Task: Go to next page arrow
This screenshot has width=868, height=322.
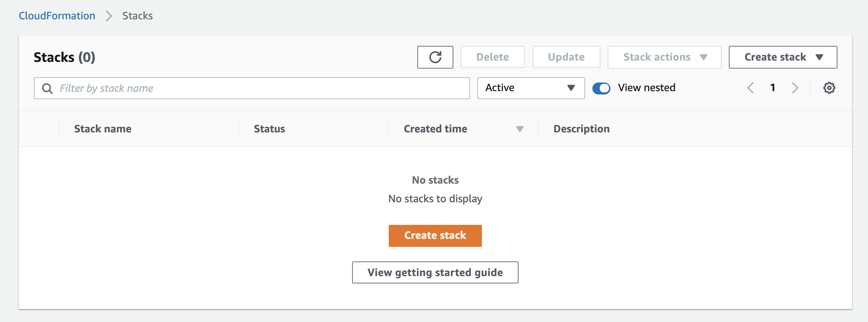Action: (x=795, y=88)
